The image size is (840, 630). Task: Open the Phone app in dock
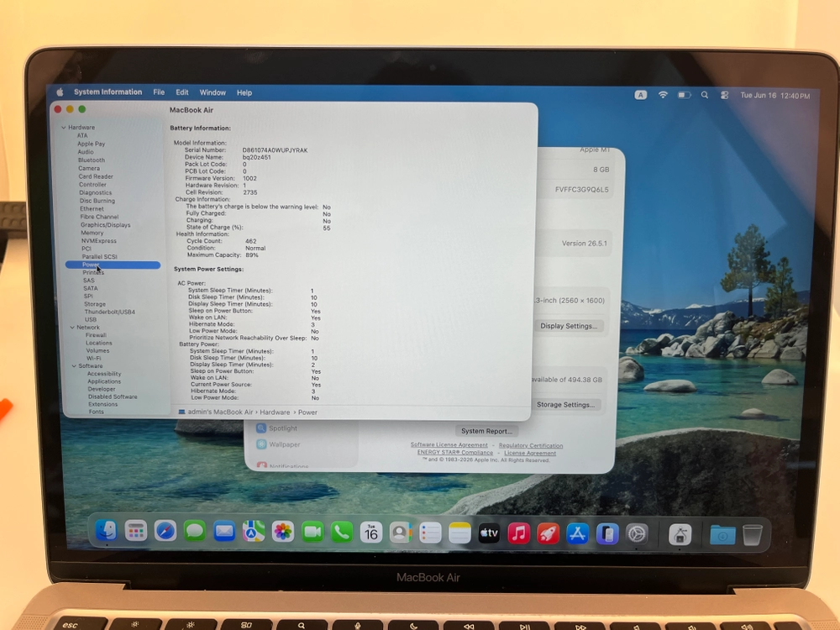pos(342,532)
